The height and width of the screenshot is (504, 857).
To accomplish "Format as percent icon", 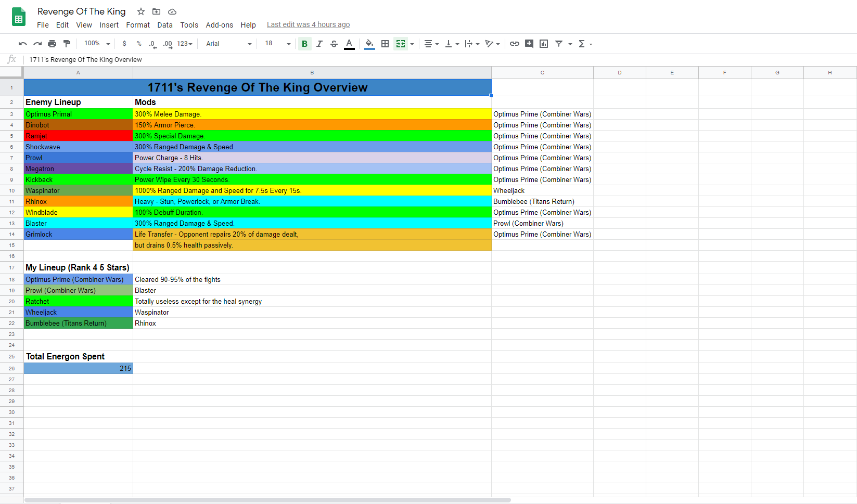I will click(x=139, y=44).
